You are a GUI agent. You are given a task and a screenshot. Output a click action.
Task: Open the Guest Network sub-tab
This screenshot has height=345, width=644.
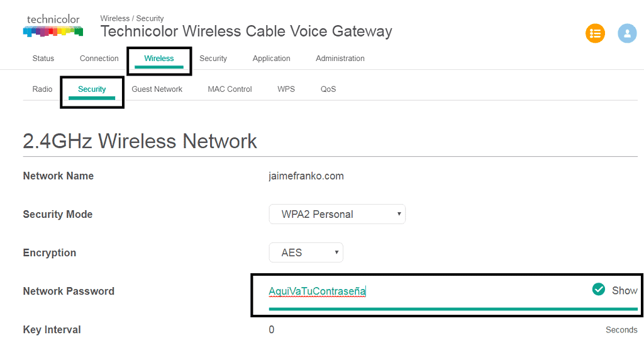click(x=157, y=89)
